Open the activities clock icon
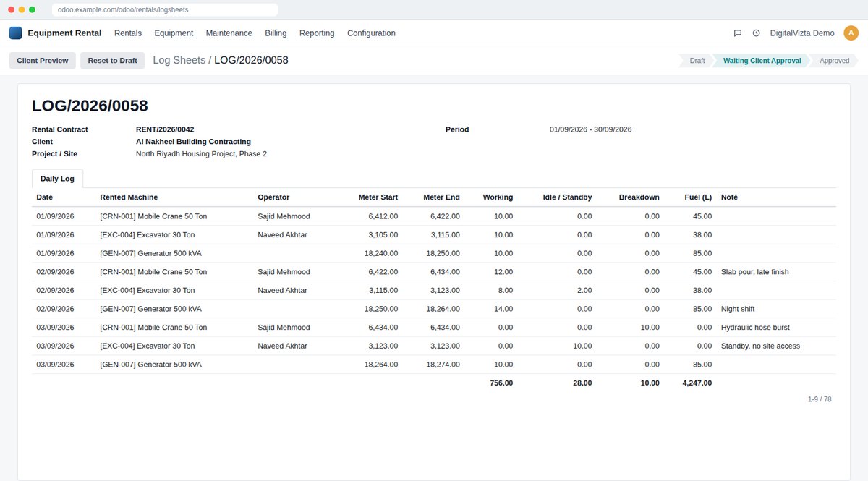The height and width of the screenshot is (481, 868). pyautogui.click(x=756, y=33)
